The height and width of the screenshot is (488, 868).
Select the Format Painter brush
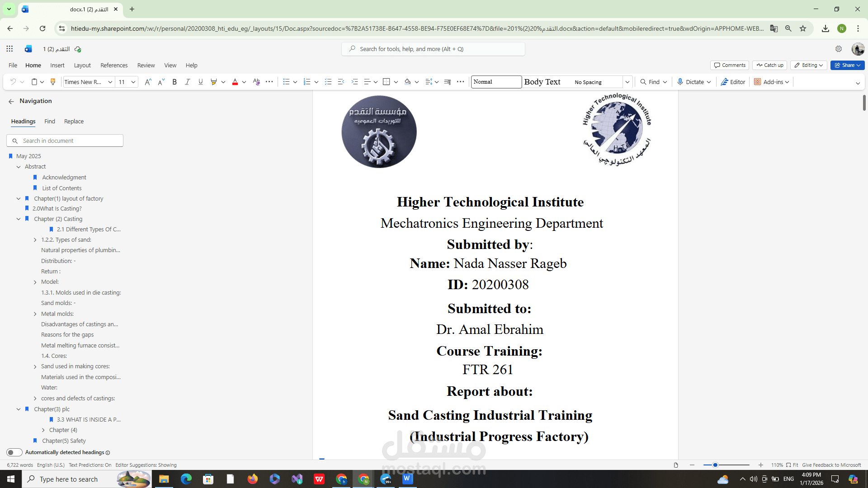click(53, 82)
